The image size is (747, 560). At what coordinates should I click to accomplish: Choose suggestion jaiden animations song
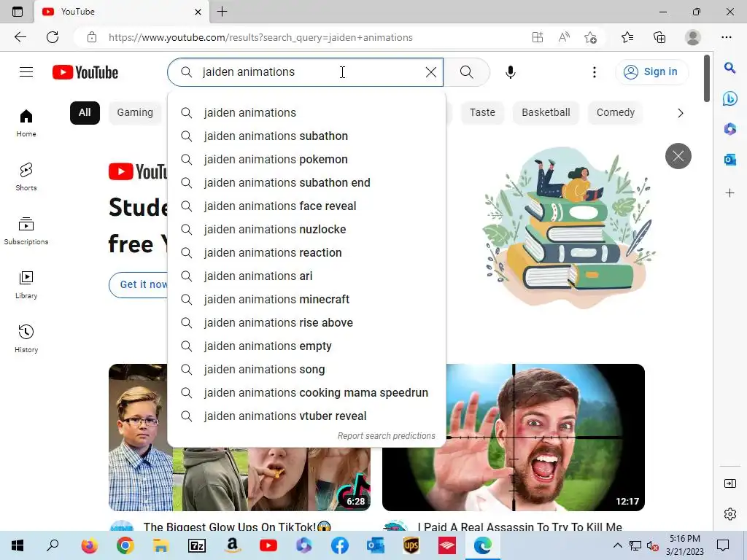(x=307, y=370)
